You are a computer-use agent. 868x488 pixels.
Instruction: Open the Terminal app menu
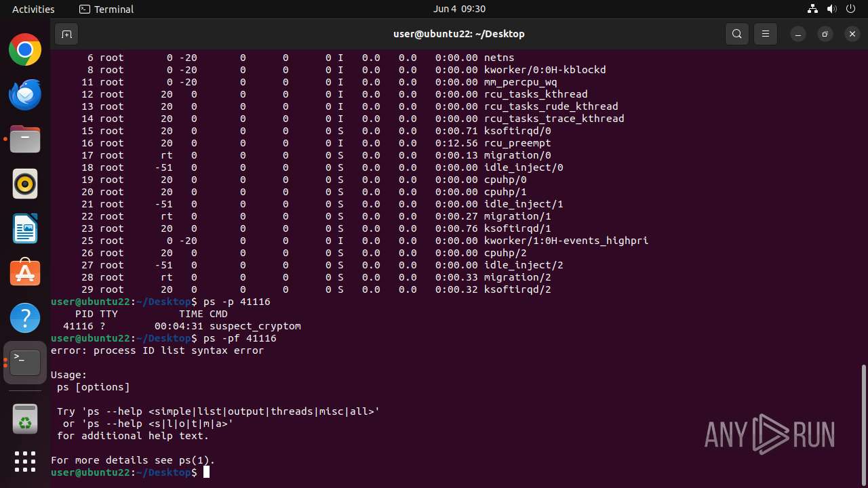(x=106, y=9)
